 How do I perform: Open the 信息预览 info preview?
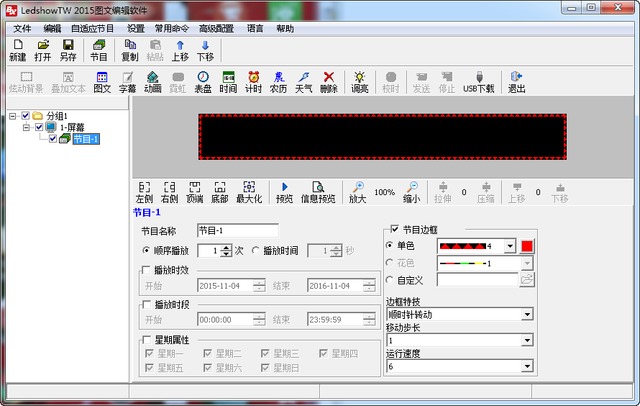[x=318, y=192]
